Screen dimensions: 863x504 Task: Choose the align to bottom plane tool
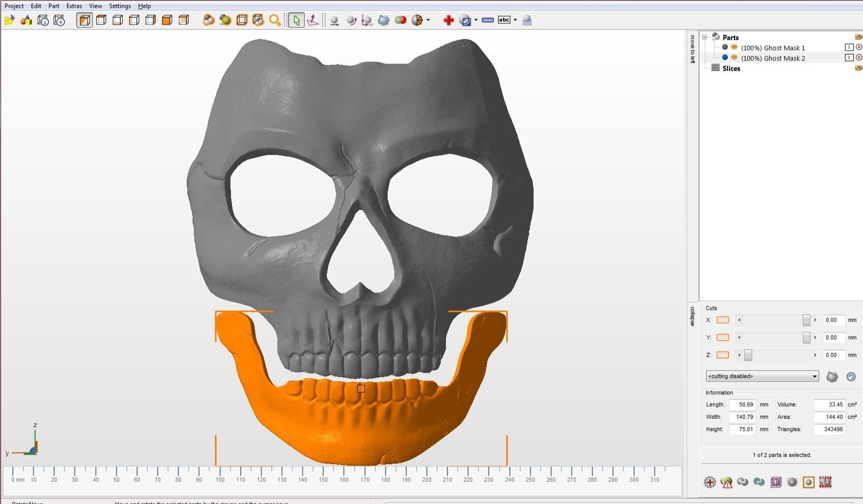[312, 20]
